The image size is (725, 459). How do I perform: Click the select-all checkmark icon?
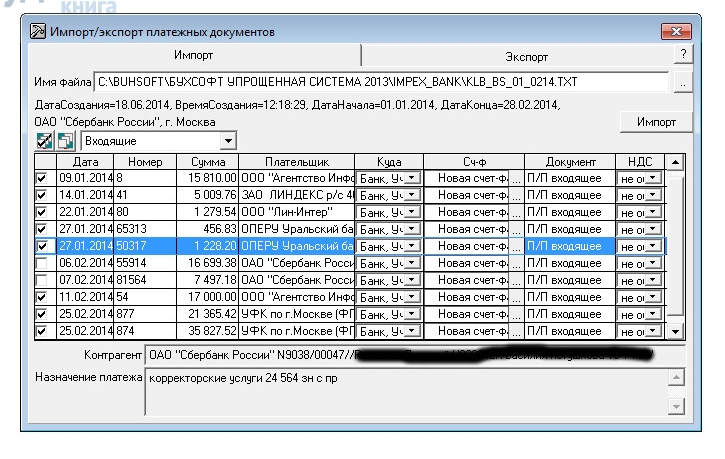click(44, 142)
